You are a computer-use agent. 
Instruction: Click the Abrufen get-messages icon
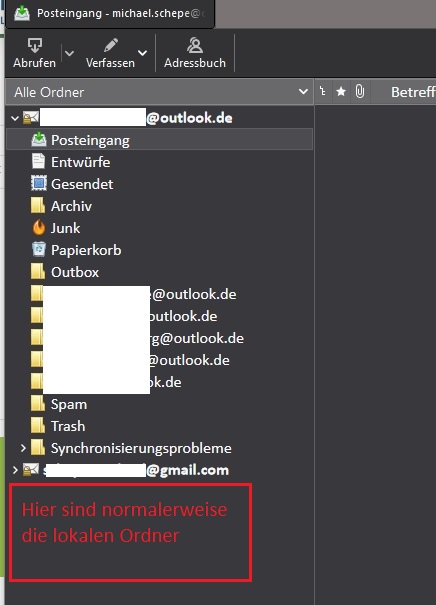pos(35,45)
